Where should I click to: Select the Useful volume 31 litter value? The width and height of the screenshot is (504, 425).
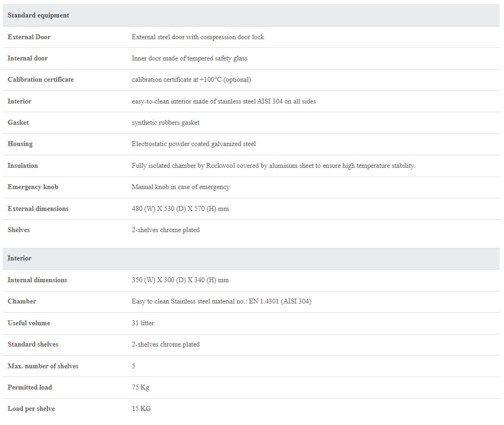tap(143, 323)
